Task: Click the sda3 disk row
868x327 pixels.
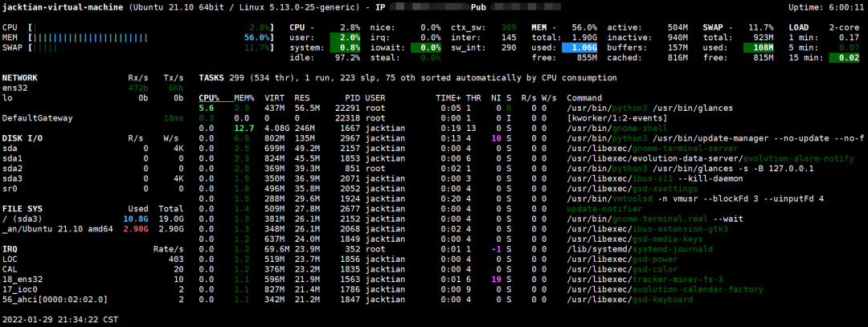Action: (x=93, y=178)
